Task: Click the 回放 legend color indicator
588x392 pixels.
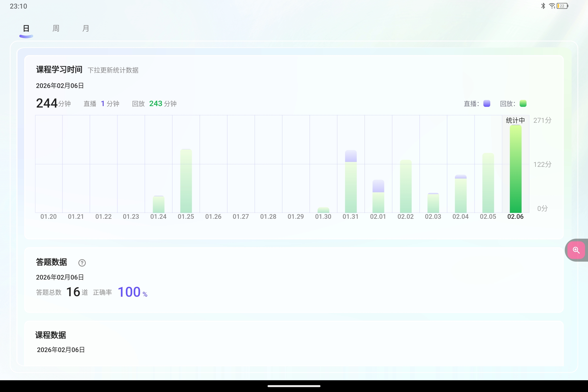Action: [524, 103]
